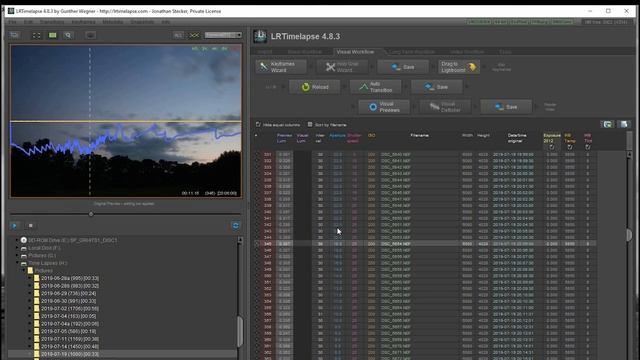Screen dimensions: 640x360
Task: Click the image table vertical scrollbar
Action: coord(629,234)
